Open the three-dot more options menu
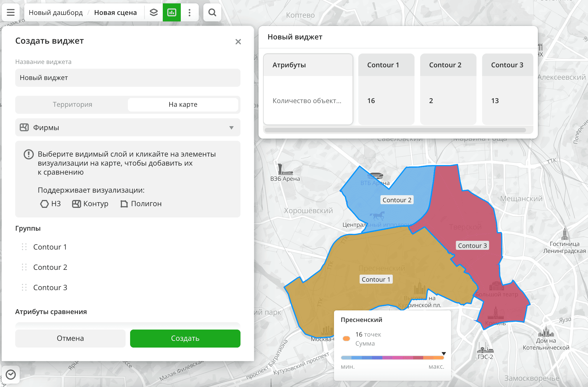Viewport: 588px width, 387px height. pos(190,12)
